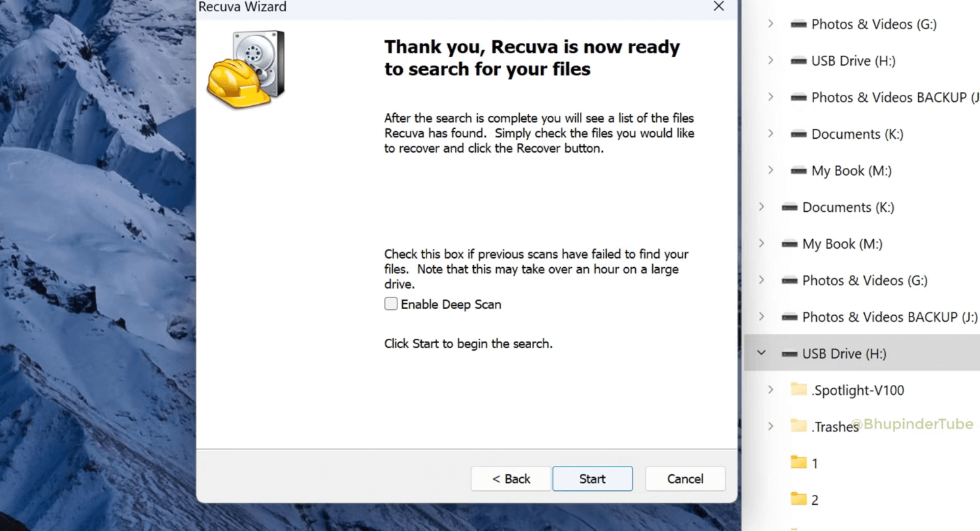Click drive icon of topmost Photos & Videos (G:)
This screenshot has width=980, height=531.
pos(798,24)
